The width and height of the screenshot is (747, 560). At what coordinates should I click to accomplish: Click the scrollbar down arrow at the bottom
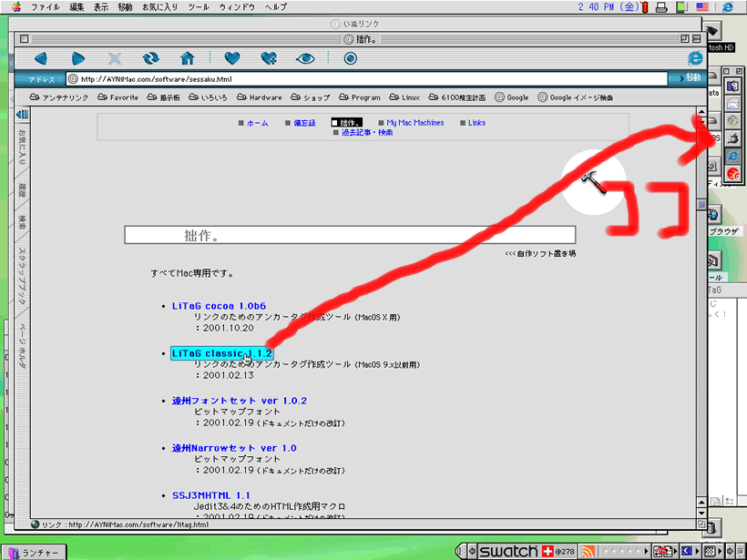[701, 513]
